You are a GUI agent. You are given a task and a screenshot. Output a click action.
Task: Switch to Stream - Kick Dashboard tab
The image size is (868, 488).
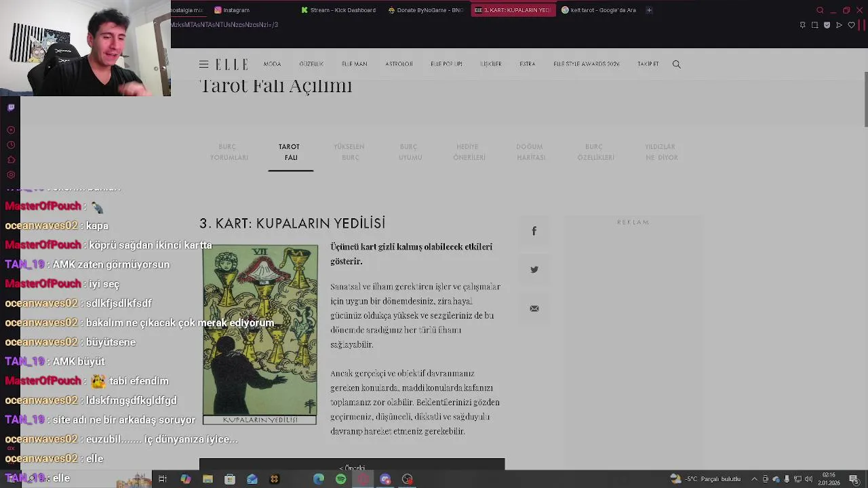click(338, 10)
